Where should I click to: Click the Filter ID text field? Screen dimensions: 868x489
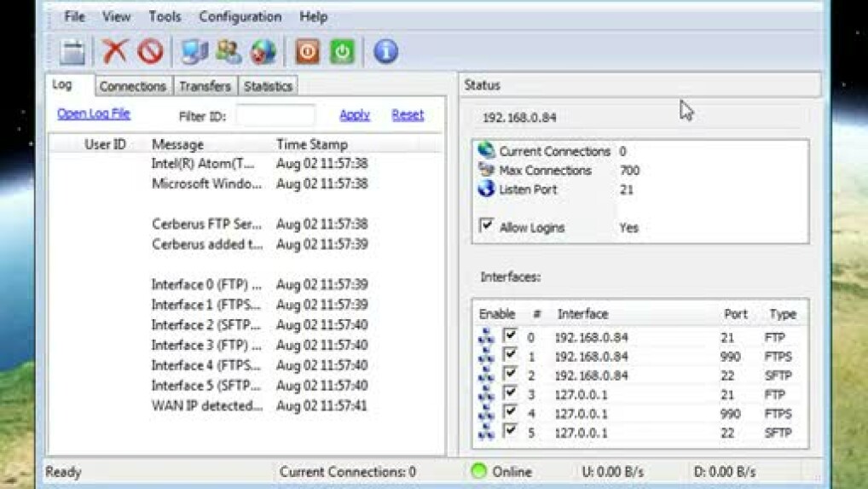(x=275, y=115)
